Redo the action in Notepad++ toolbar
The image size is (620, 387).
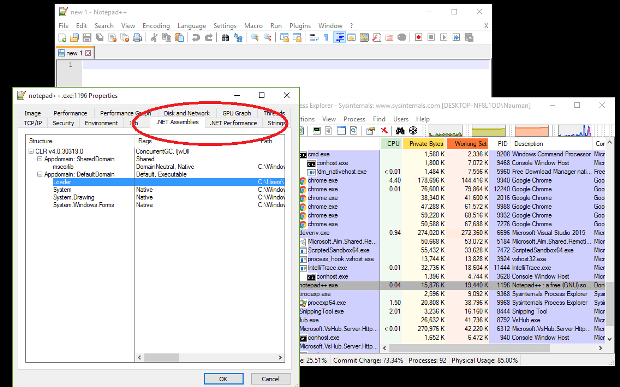[208, 38]
